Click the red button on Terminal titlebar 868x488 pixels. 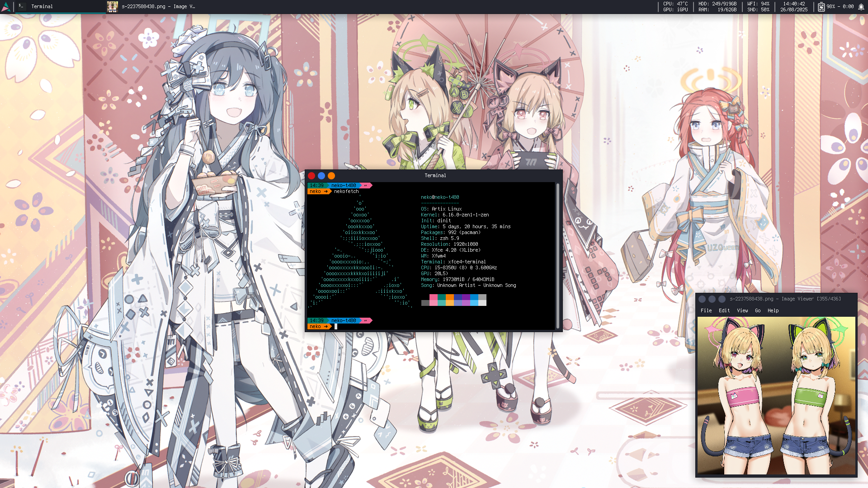pyautogui.click(x=311, y=176)
